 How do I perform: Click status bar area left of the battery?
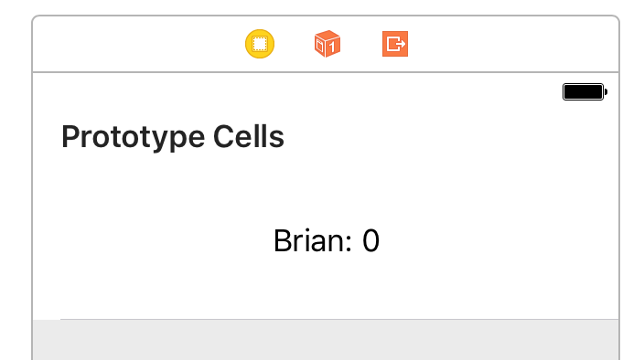(295, 92)
